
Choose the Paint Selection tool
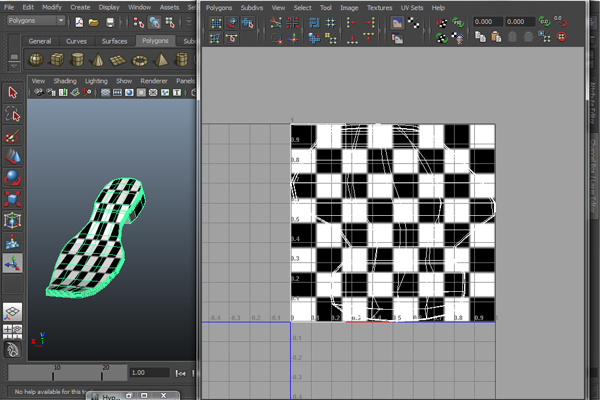point(13,136)
